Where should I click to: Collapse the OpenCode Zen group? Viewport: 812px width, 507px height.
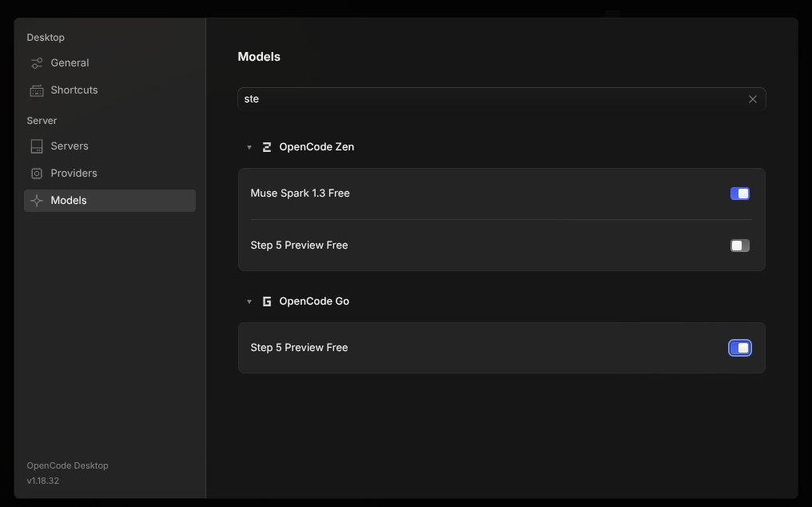tap(249, 147)
